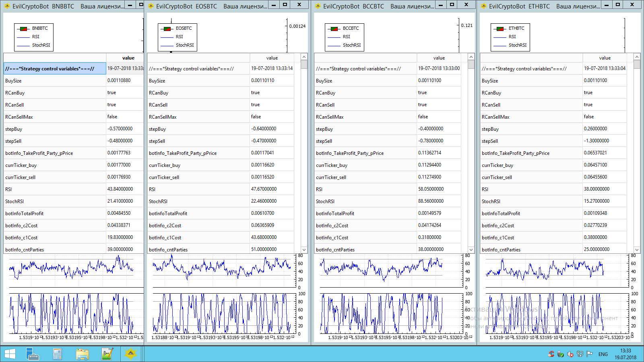Click the value column header in the EOSBTC window
Viewport: 644px width, 362px height.
pos(272,58)
